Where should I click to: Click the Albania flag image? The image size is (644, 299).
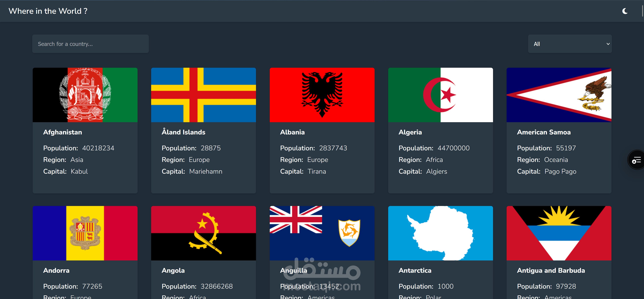[322, 95]
